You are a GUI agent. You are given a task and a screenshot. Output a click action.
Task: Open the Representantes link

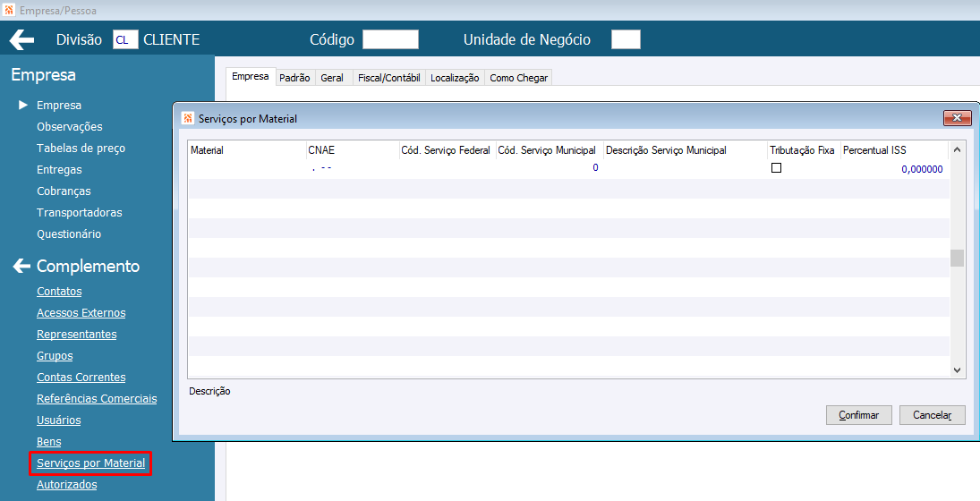pyautogui.click(x=77, y=335)
